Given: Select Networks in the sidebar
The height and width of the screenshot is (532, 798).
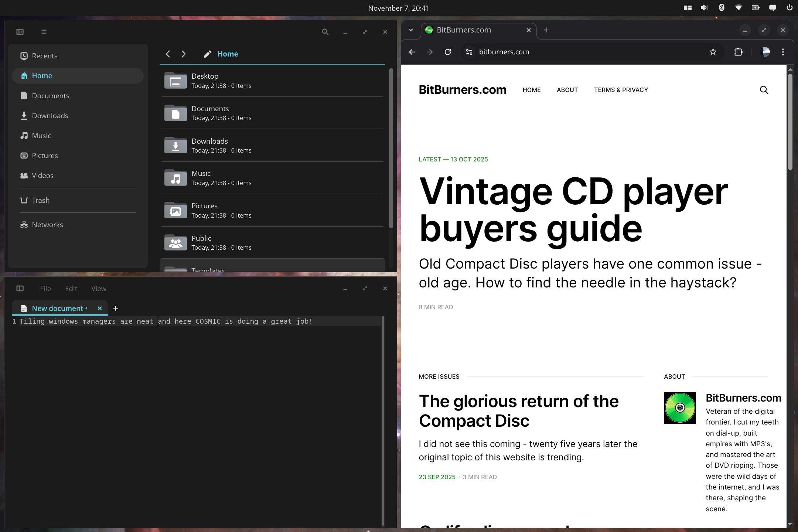Looking at the screenshot, I should coord(47,225).
